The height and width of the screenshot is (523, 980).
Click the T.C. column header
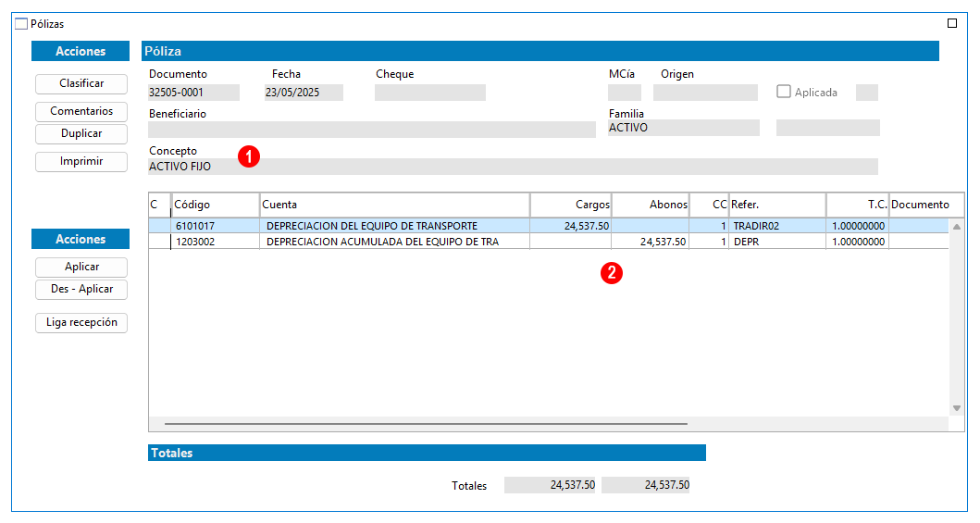coord(858,205)
